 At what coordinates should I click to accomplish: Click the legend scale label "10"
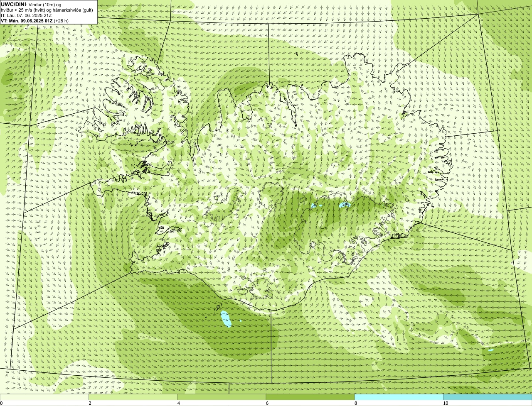pos(446,403)
